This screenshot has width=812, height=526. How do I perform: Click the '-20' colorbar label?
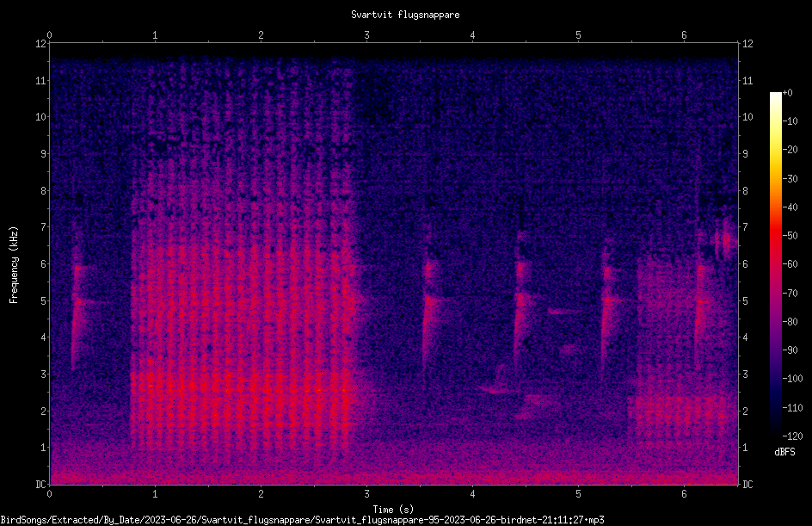click(790, 150)
